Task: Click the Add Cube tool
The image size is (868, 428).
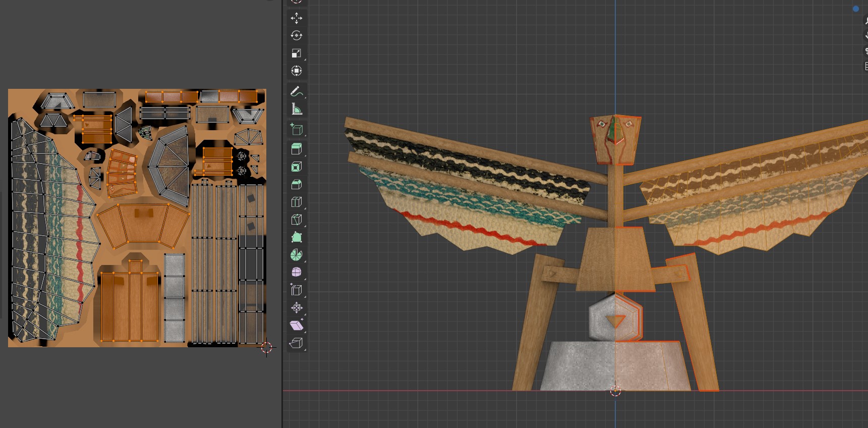Action: 297,130
